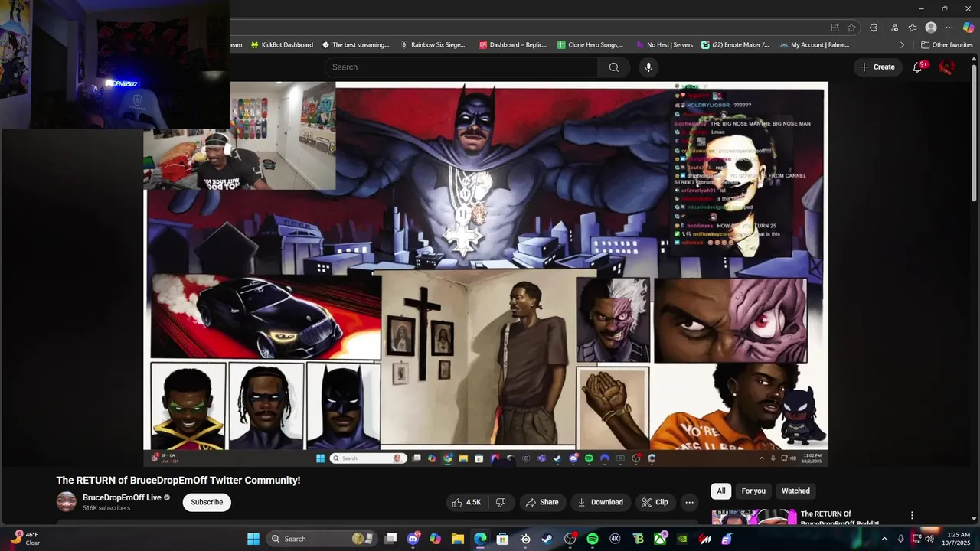Open the favorites list icon in toolbar
This screenshot has width=980, height=551.
coord(913,28)
